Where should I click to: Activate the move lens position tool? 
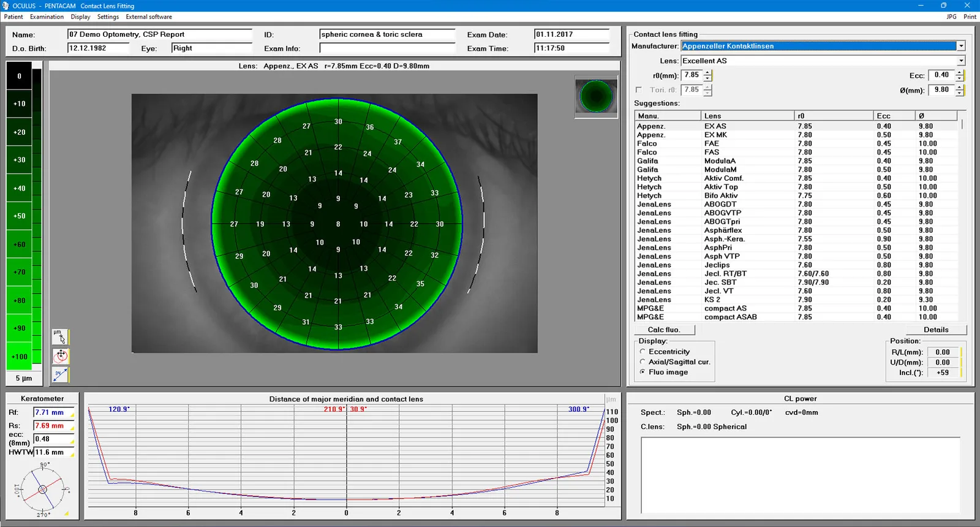click(x=60, y=355)
